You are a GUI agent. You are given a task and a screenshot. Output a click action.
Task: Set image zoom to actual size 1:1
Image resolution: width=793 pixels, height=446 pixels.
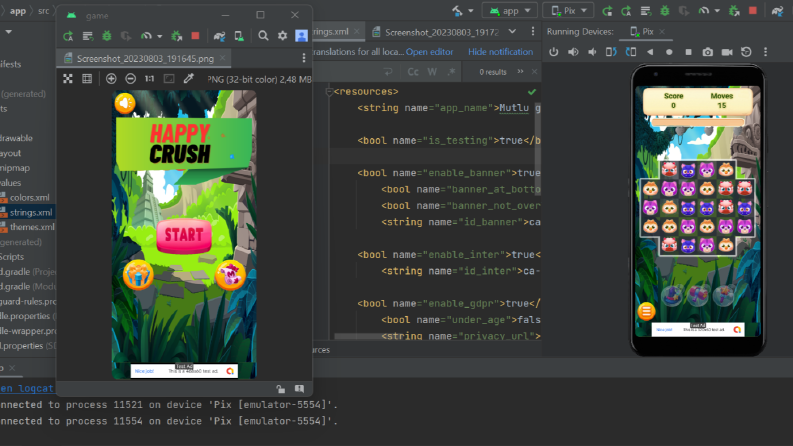coord(149,78)
